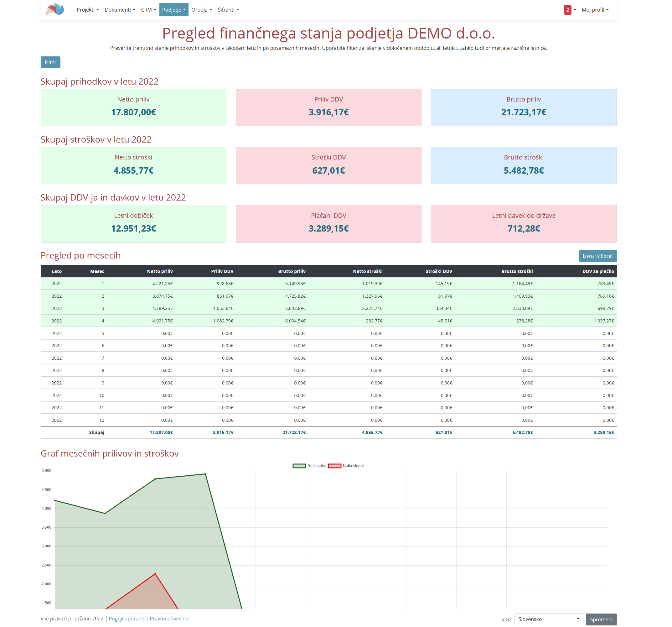
Task: Click the app logo in navbar
Action: click(x=55, y=9)
